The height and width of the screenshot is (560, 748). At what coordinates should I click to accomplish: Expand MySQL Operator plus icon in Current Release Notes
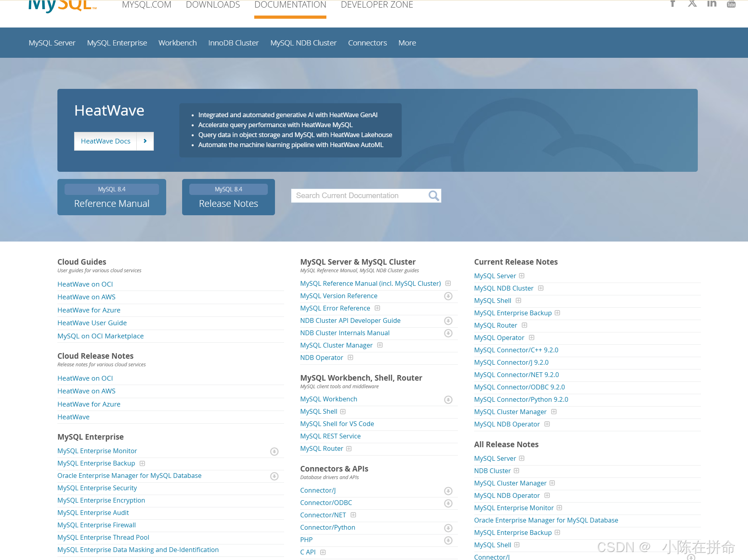tap(532, 338)
